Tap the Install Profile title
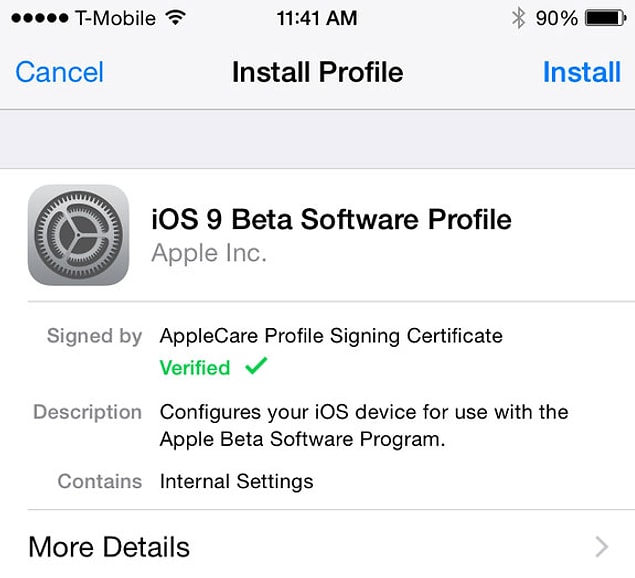Viewport: 635px width, 578px height. [x=318, y=72]
